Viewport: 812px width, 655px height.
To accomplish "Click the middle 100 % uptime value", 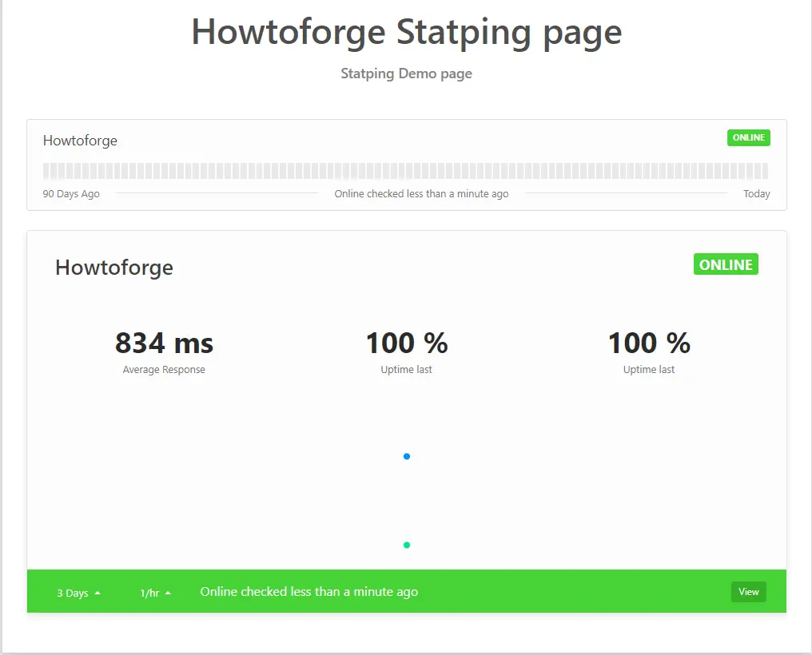I will 407,343.
